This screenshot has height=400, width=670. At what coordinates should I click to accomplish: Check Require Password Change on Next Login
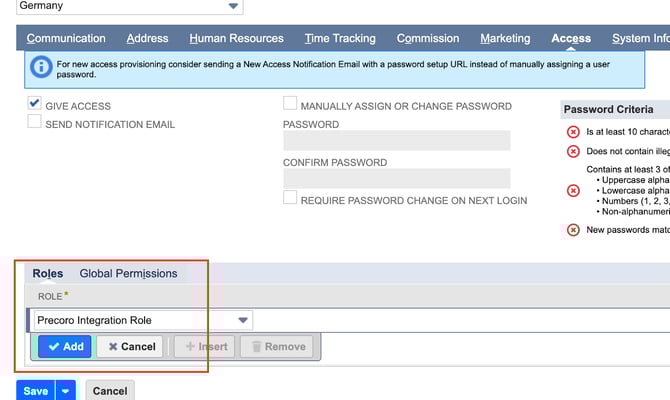point(290,199)
